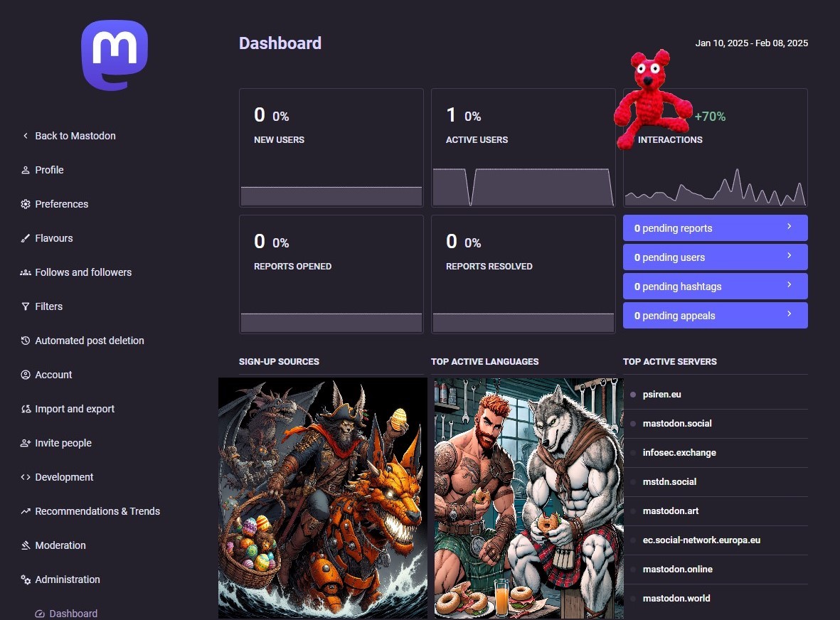Click the TOP ACTIVE SERVERS heading

click(669, 362)
